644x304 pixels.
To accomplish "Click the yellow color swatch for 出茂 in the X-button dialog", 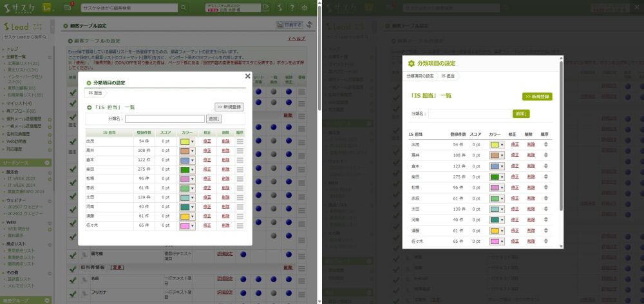I will click(x=184, y=141).
